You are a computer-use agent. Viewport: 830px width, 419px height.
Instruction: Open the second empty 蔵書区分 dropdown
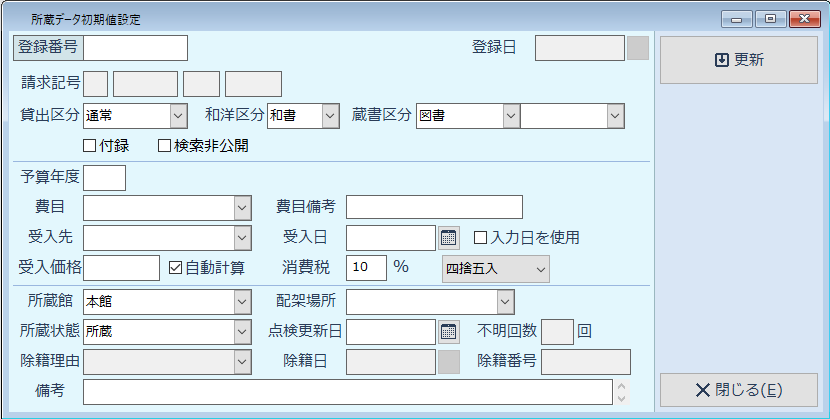pos(615,116)
